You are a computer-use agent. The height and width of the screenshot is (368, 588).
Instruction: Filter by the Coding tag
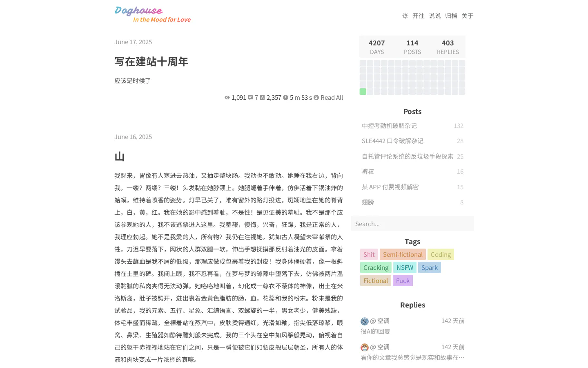tap(441, 254)
